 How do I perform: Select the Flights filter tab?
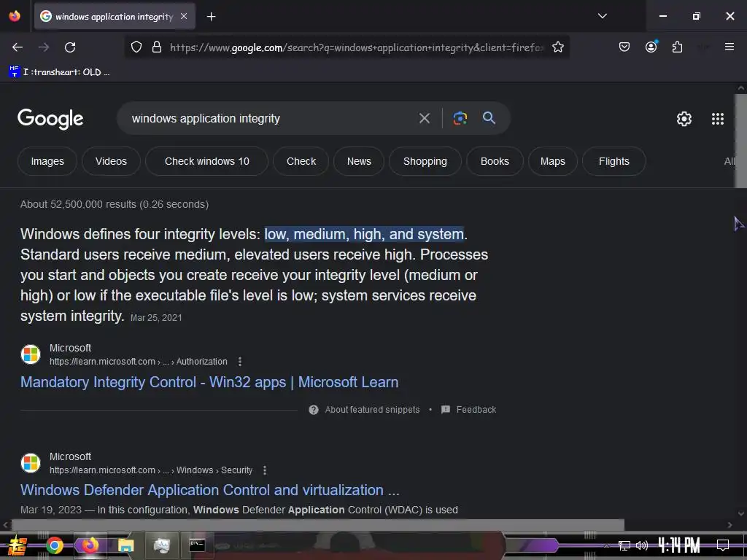click(x=614, y=161)
